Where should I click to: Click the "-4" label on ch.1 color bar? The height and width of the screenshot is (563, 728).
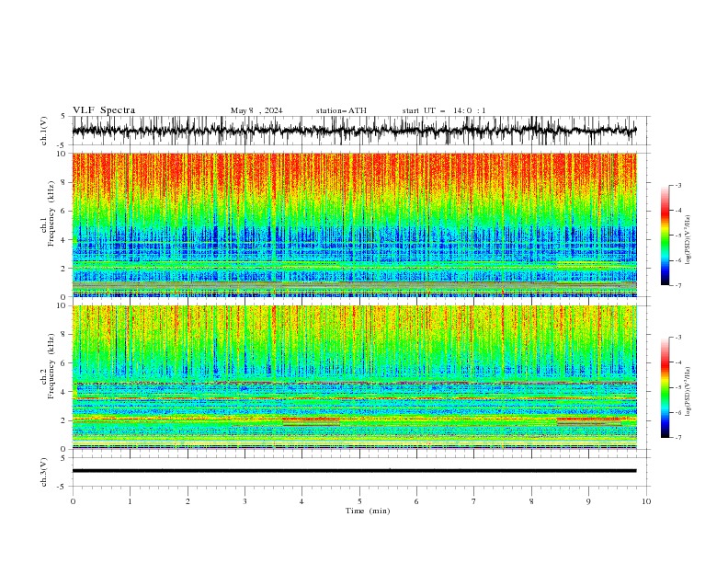677,211
